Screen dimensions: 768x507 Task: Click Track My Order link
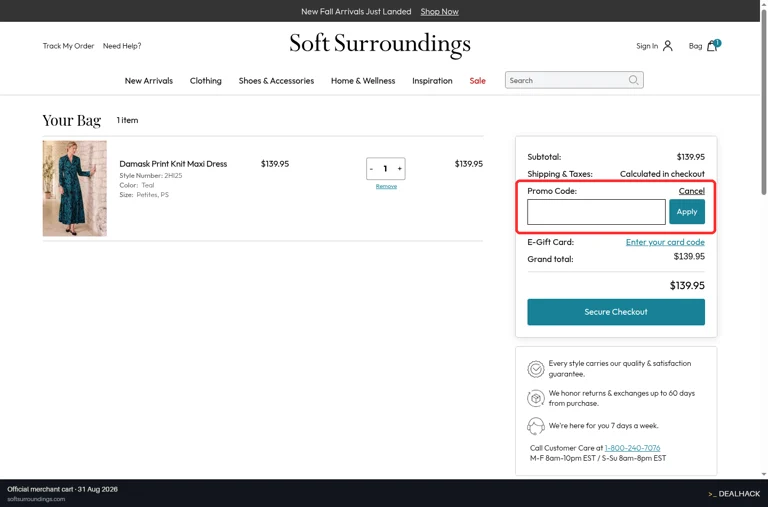[x=68, y=46]
